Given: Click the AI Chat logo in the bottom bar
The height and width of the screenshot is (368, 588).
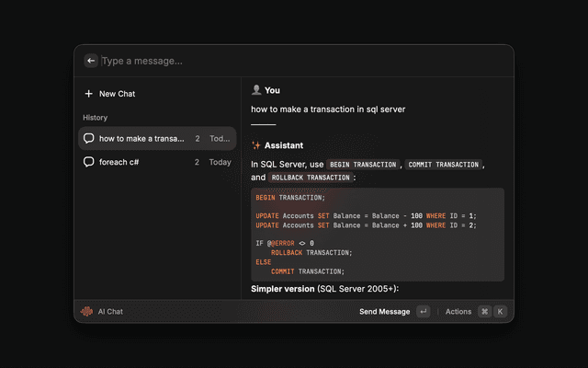Looking at the screenshot, I should click(x=87, y=312).
